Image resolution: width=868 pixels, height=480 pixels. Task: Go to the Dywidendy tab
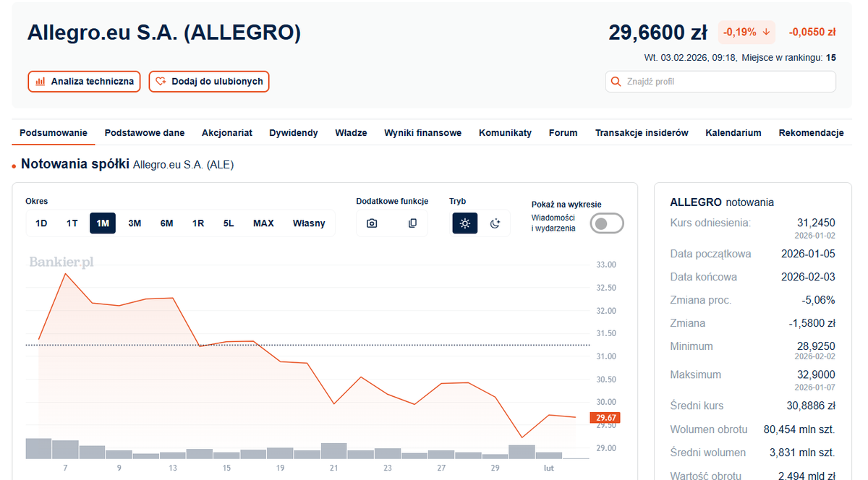click(294, 133)
